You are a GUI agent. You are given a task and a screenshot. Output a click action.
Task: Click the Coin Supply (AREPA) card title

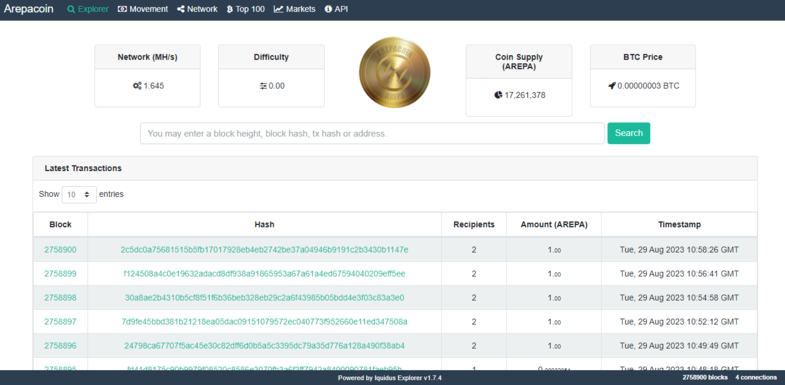(x=519, y=62)
